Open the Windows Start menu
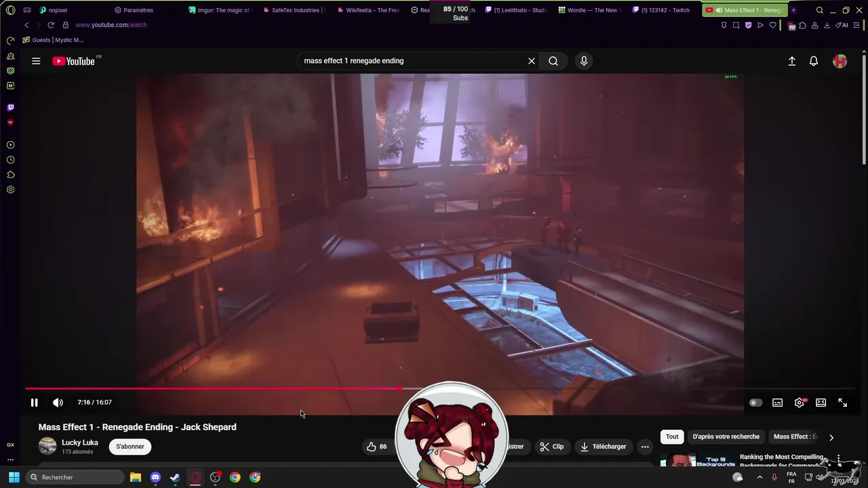The width and height of the screenshot is (868, 488). click(x=14, y=477)
